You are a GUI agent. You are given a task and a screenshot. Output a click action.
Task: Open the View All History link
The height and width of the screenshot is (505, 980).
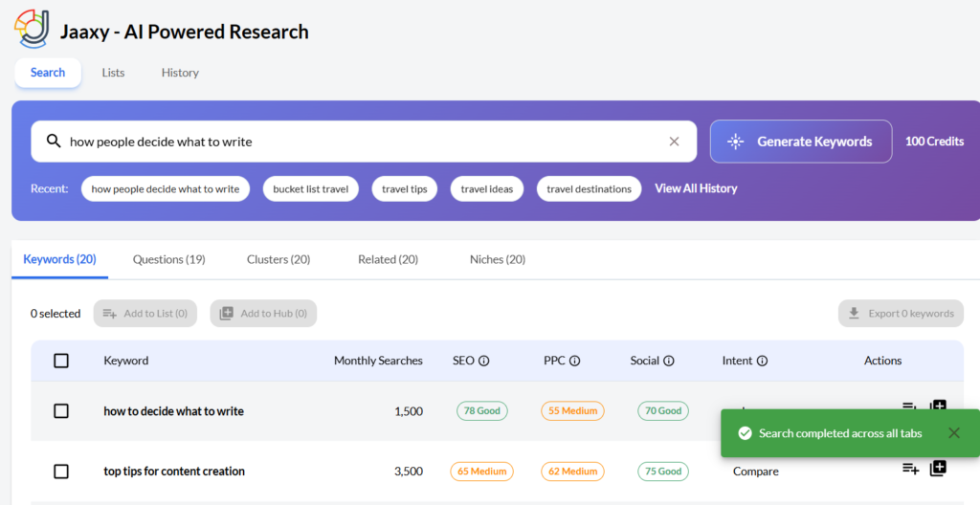pyautogui.click(x=696, y=188)
